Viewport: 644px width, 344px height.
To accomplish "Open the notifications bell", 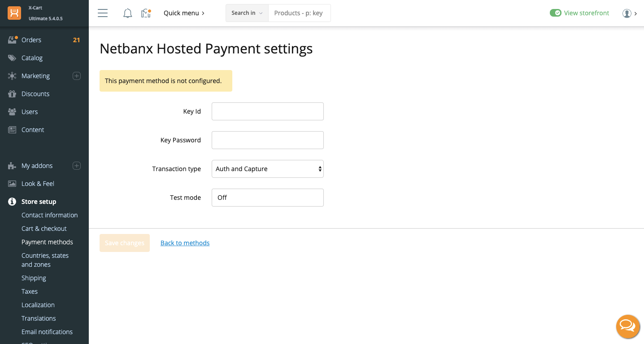I will (128, 13).
